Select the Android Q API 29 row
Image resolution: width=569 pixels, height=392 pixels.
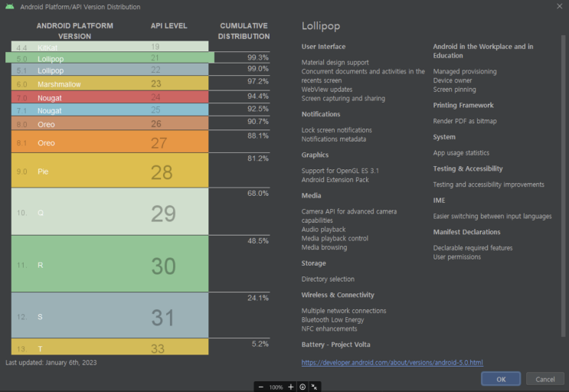tap(110, 212)
